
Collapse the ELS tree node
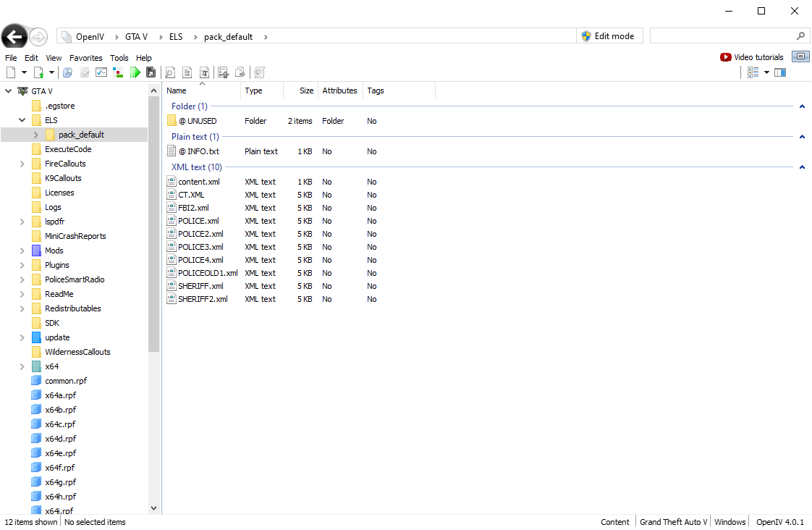click(x=22, y=120)
